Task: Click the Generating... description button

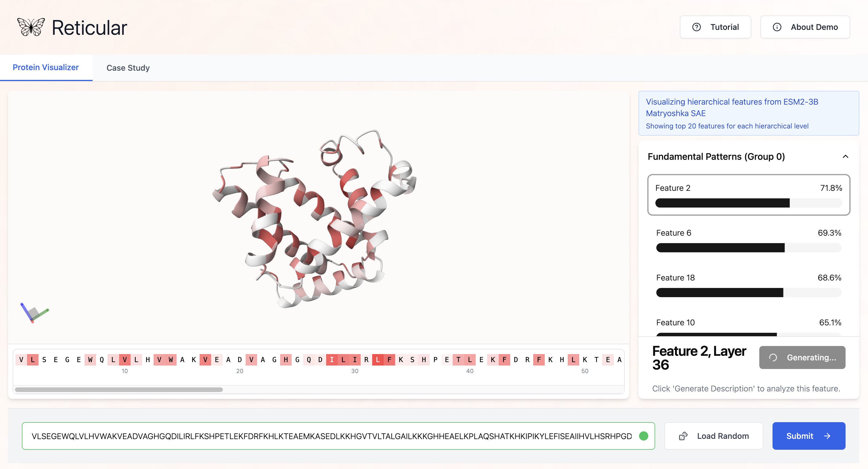Action: pos(802,357)
